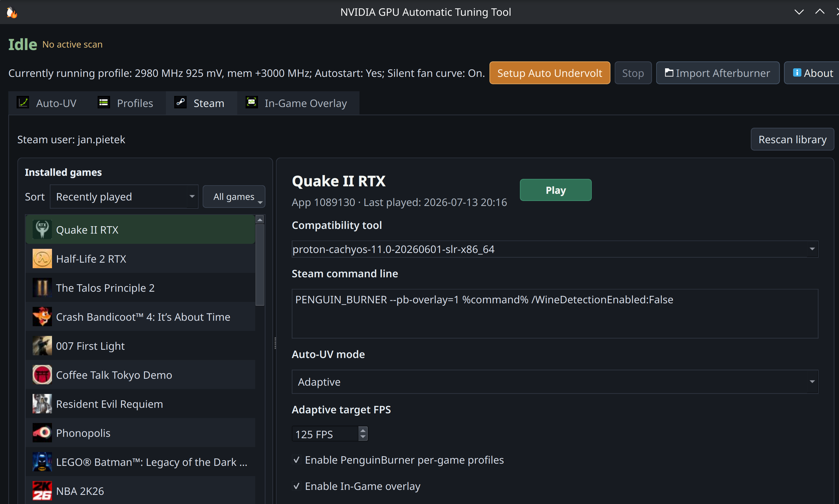The image size is (839, 504).
Task: Click the folder icon on Import Afterburner
Action: click(x=669, y=73)
